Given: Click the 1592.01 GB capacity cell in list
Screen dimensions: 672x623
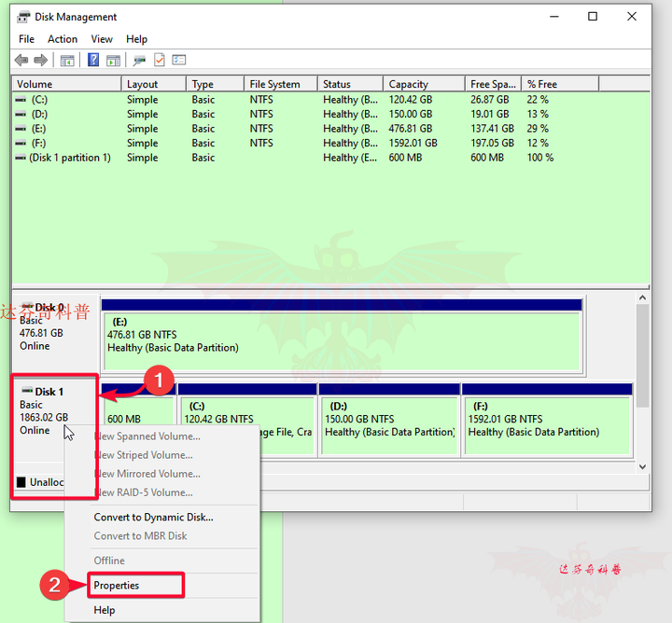Looking at the screenshot, I should 413,143.
